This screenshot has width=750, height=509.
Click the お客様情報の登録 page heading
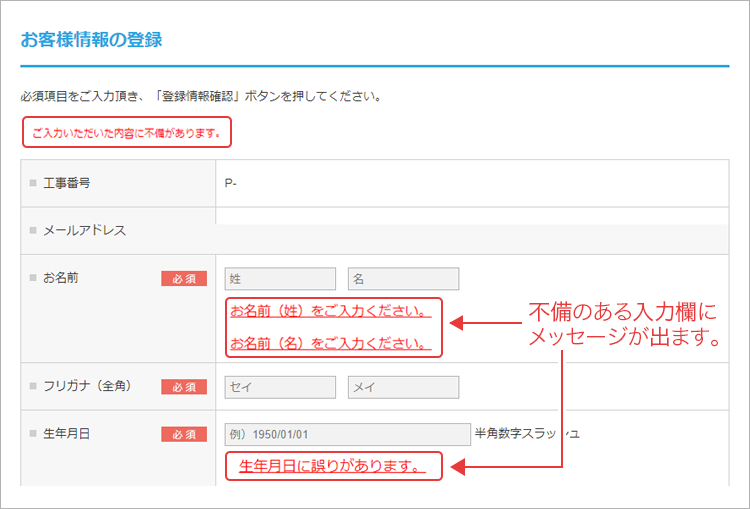pos(91,41)
